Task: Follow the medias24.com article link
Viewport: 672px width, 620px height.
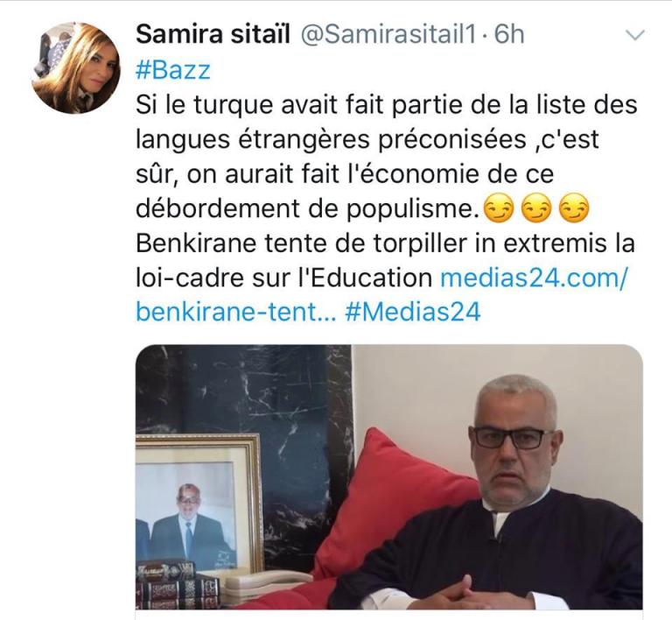Action: pos(534,278)
